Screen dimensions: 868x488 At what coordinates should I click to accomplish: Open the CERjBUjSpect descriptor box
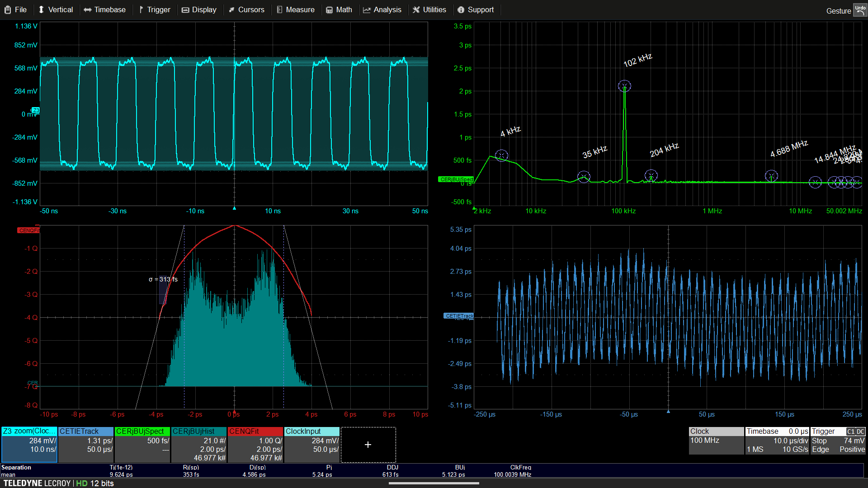pyautogui.click(x=142, y=444)
